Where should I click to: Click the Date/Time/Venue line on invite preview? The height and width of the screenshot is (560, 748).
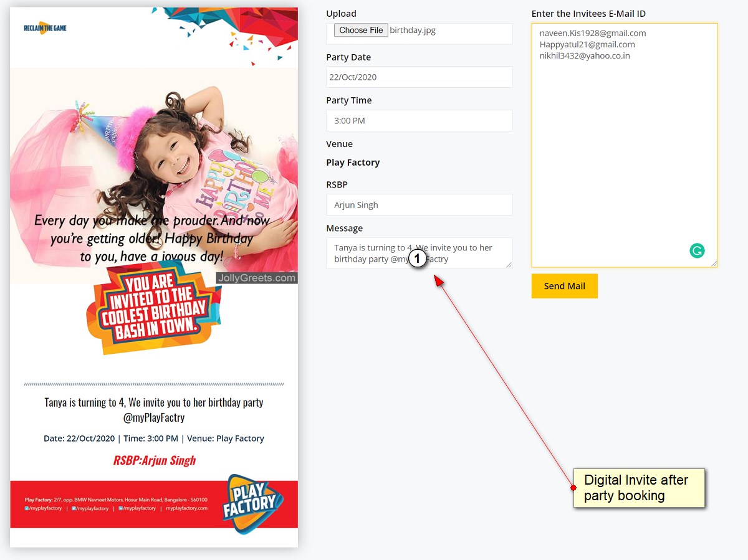[x=154, y=439]
